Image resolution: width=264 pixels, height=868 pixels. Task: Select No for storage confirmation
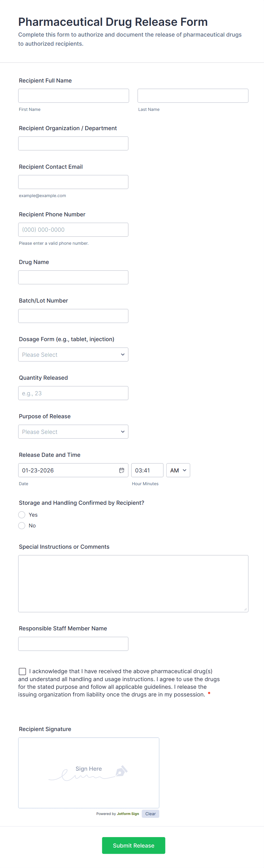(x=22, y=525)
